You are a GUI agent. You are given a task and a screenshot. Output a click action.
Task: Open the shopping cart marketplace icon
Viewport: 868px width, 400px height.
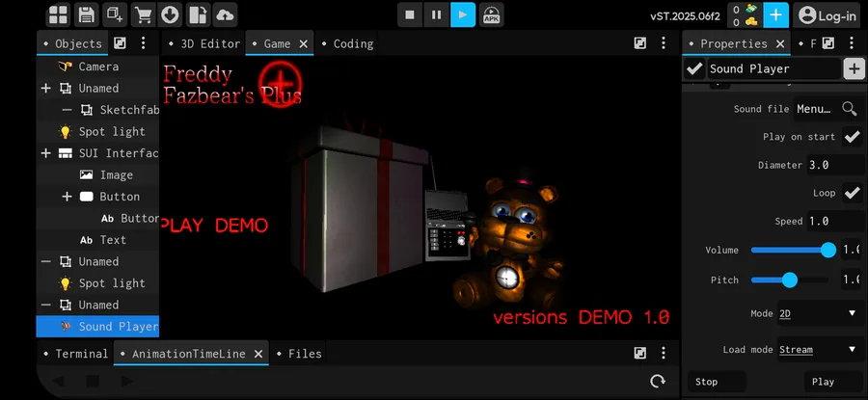[143, 14]
